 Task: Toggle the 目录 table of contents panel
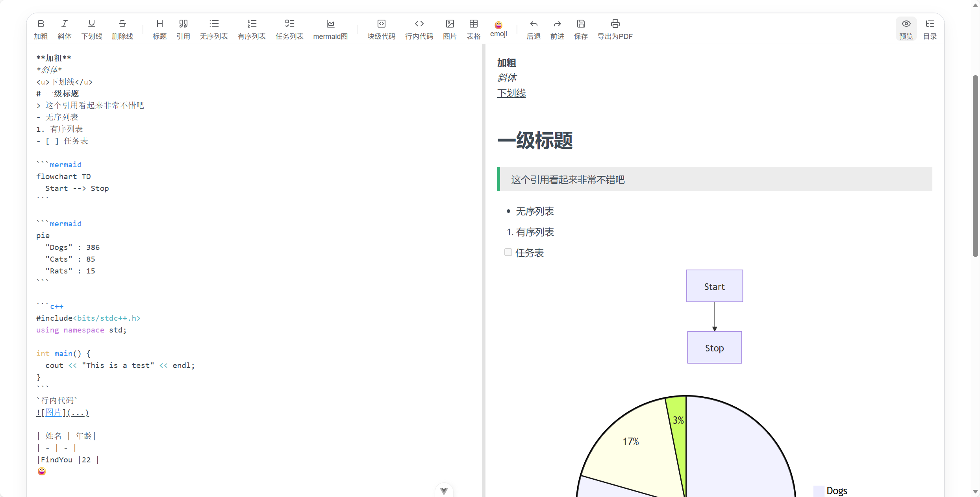tap(930, 24)
